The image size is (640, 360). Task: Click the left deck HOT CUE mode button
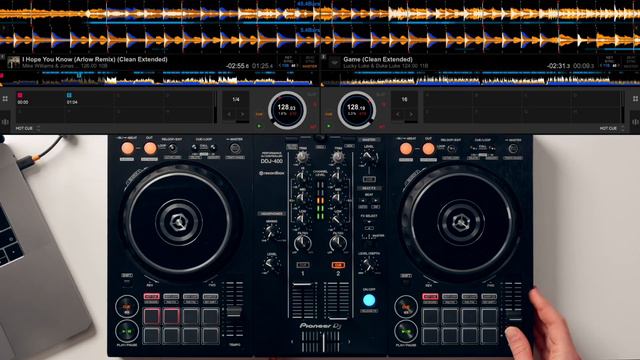[151, 296]
